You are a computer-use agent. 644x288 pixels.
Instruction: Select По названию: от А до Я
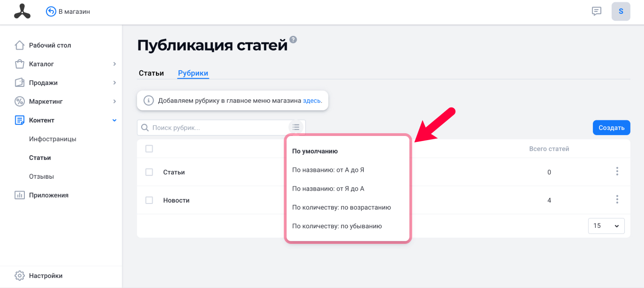[x=328, y=170]
